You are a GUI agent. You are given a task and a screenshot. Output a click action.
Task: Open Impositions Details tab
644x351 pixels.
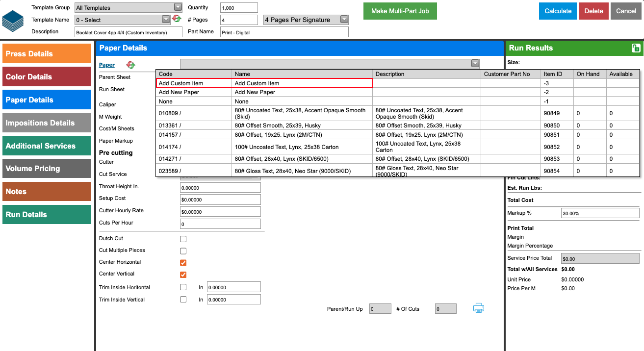coord(47,123)
